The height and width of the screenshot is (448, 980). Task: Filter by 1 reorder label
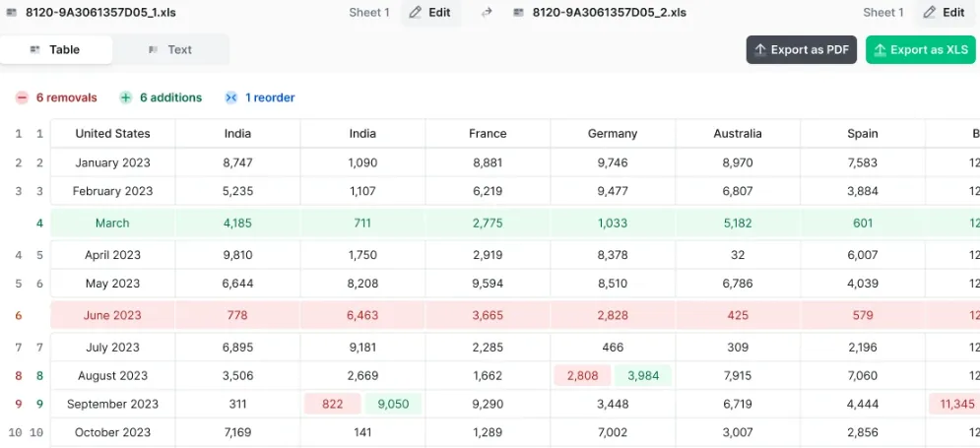269,97
